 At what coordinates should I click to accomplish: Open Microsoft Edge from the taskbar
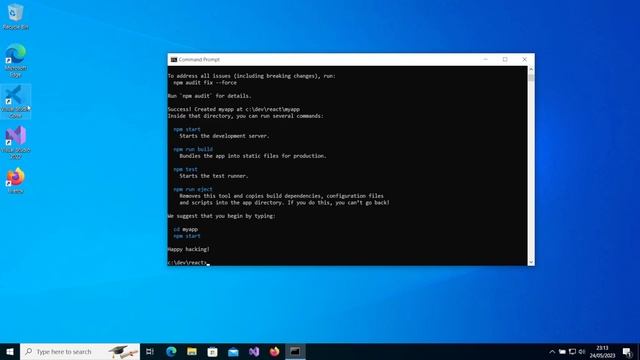point(171,351)
